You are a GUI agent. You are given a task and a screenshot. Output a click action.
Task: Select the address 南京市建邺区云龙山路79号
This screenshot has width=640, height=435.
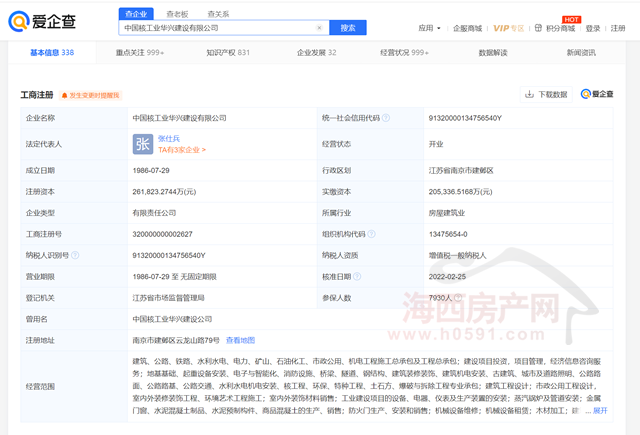tap(176, 340)
